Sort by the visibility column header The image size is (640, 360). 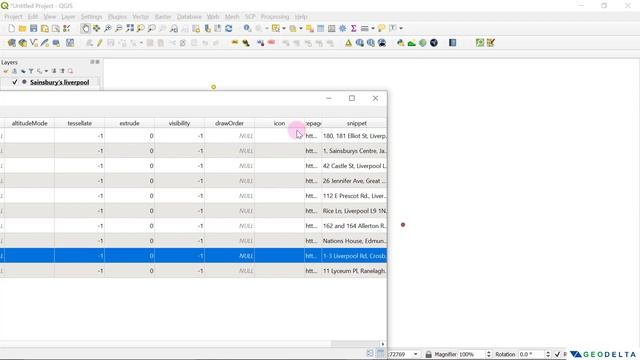(180, 123)
